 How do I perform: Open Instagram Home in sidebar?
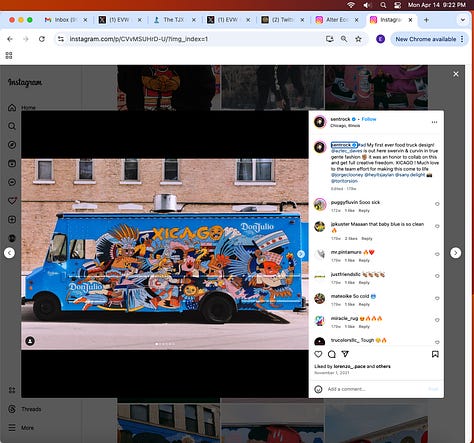[x=22, y=108]
